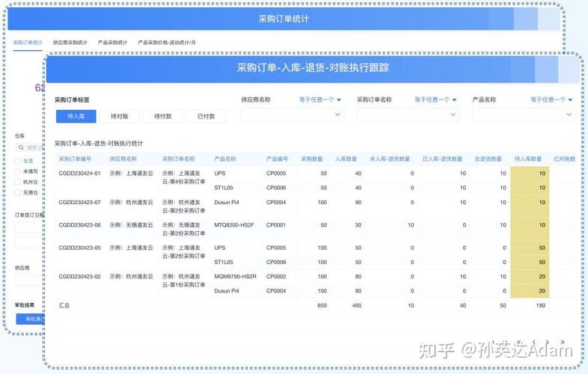The width and height of the screenshot is (588, 374).
Task: Click product code CP0001
Action: [276, 225]
